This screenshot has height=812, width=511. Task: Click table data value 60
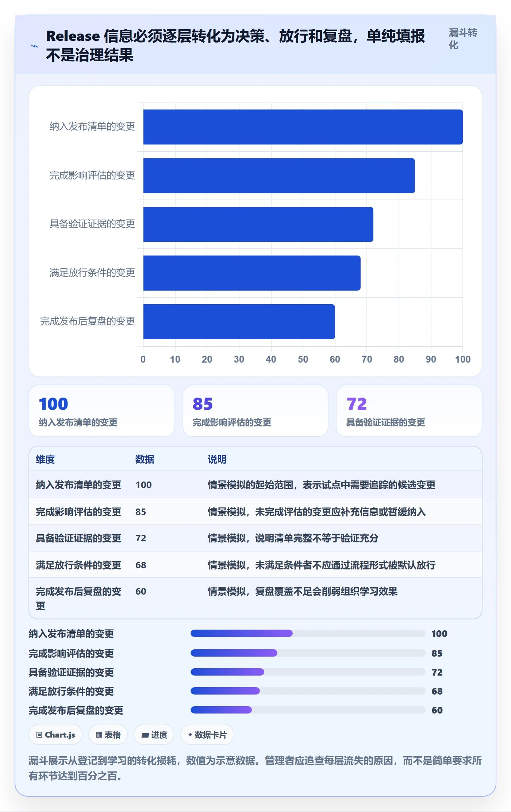click(141, 591)
